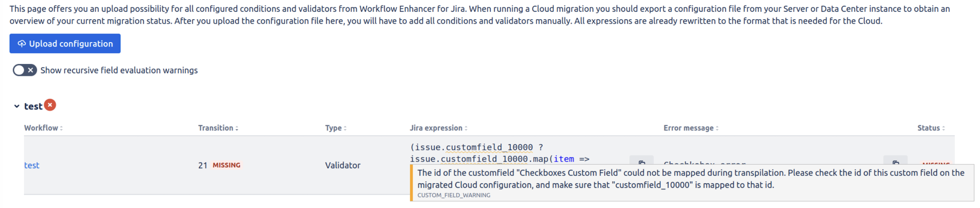Click the red error icon beside test heading

pos(50,105)
